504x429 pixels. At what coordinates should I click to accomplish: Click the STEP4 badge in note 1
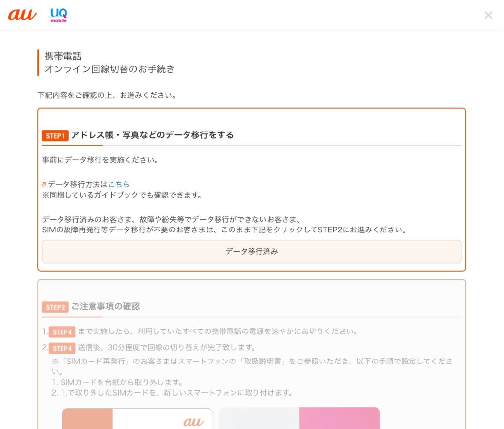coord(62,331)
